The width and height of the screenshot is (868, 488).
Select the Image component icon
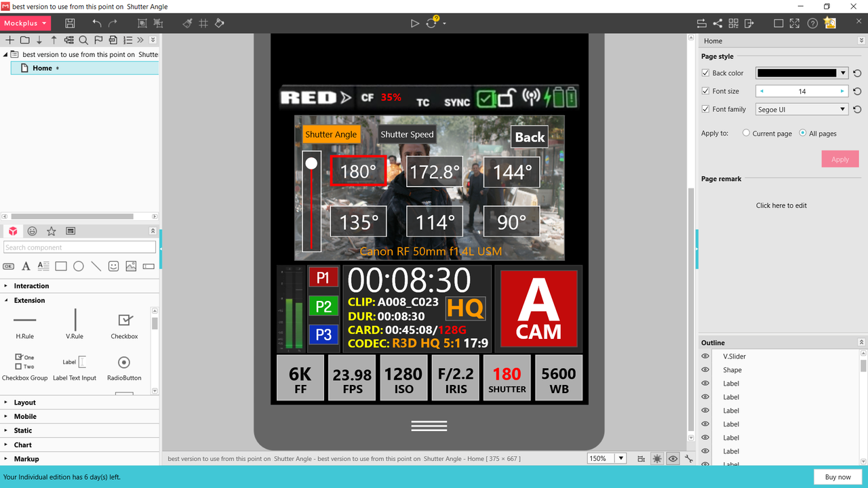click(131, 266)
